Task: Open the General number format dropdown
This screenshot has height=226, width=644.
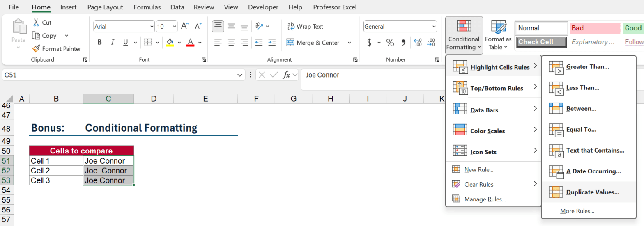Action: click(433, 27)
